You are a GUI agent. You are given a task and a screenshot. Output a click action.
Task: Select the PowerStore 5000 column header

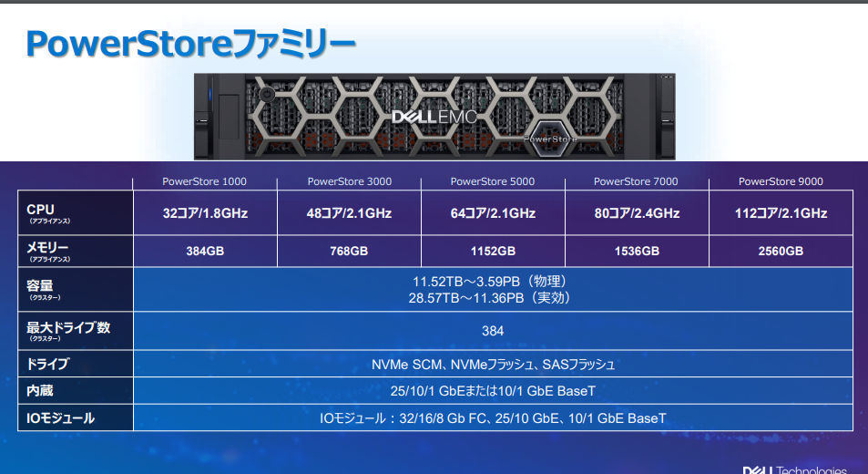493,181
